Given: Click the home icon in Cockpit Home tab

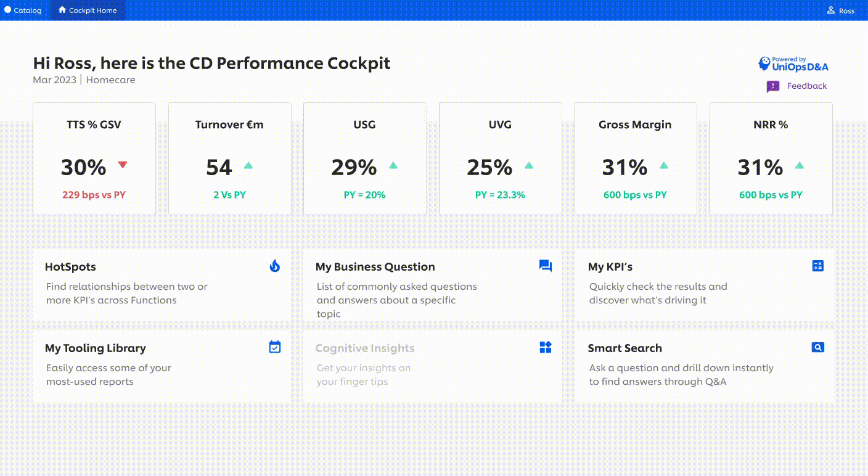Looking at the screenshot, I should pyautogui.click(x=62, y=10).
